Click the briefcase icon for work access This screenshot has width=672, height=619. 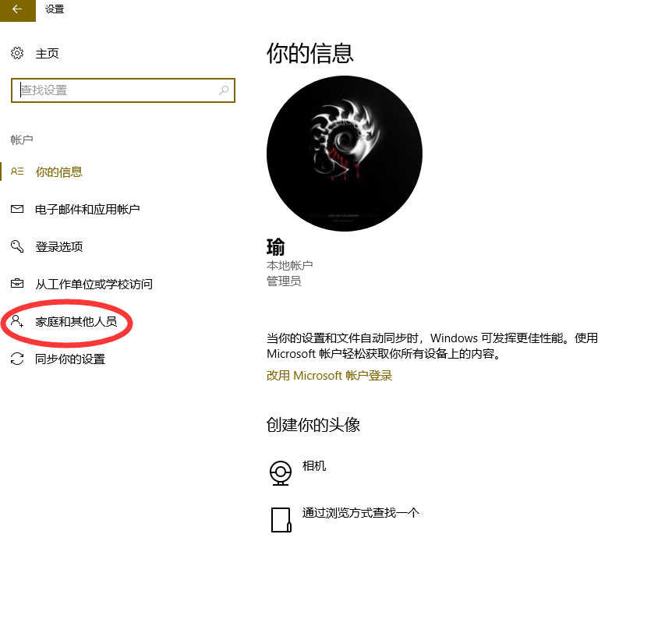[17, 284]
